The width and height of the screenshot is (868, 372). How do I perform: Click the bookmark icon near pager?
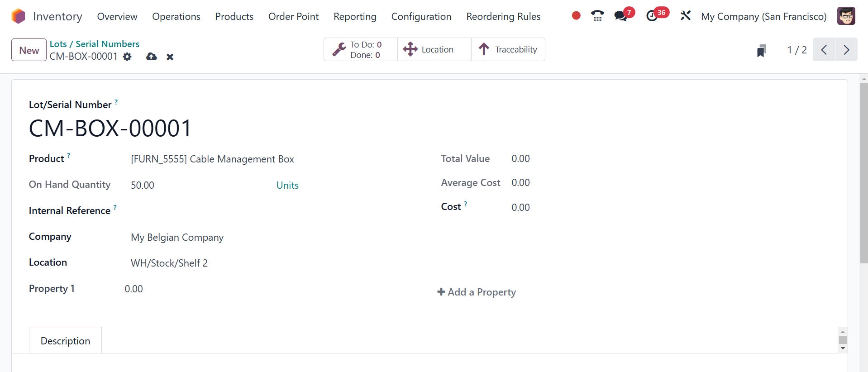[x=761, y=50]
